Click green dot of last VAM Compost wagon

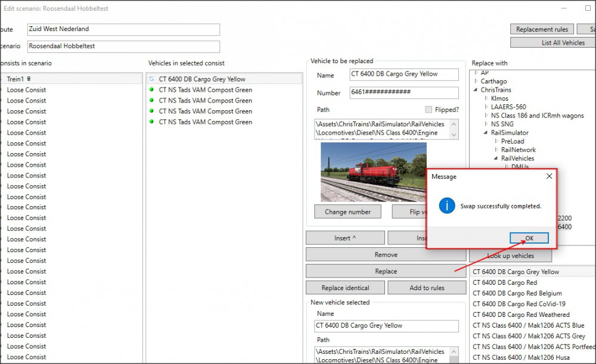point(152,122)
